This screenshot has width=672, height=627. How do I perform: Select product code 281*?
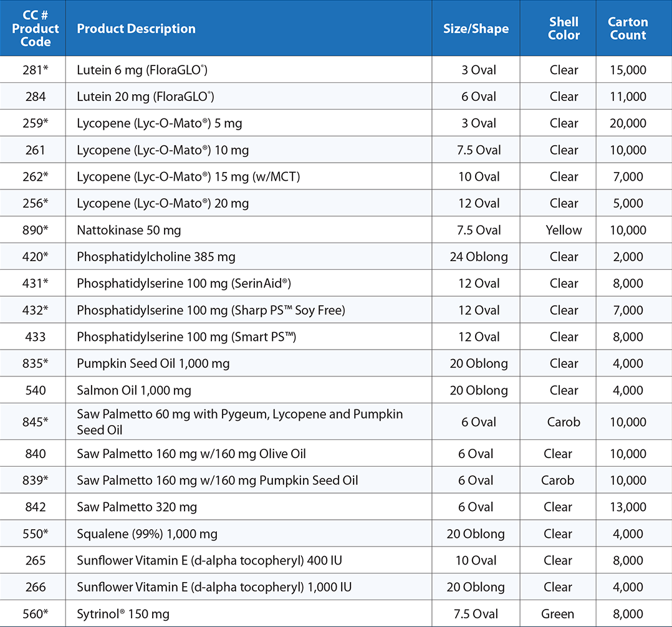35,70
